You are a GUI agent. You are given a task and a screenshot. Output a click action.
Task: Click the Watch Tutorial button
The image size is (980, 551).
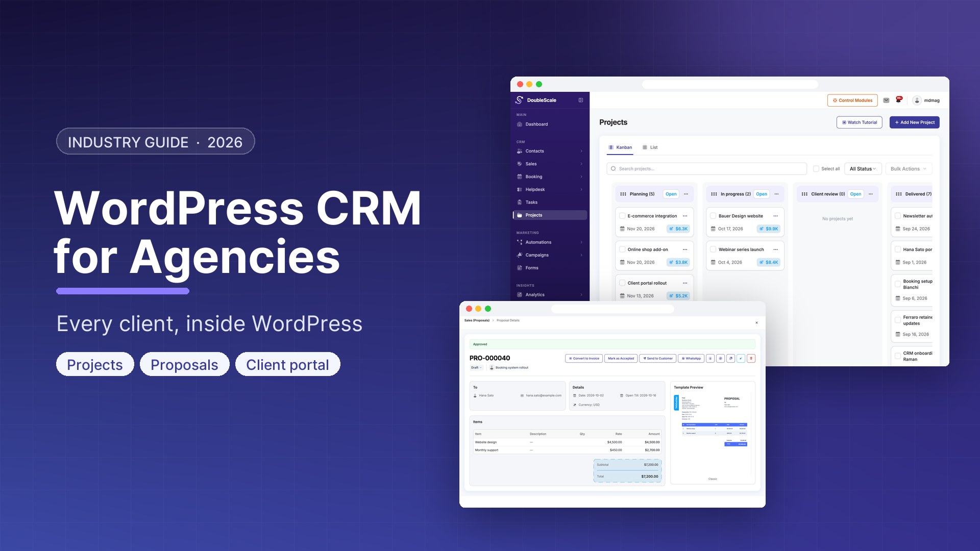pyautogui.click(x=859, y=122)
